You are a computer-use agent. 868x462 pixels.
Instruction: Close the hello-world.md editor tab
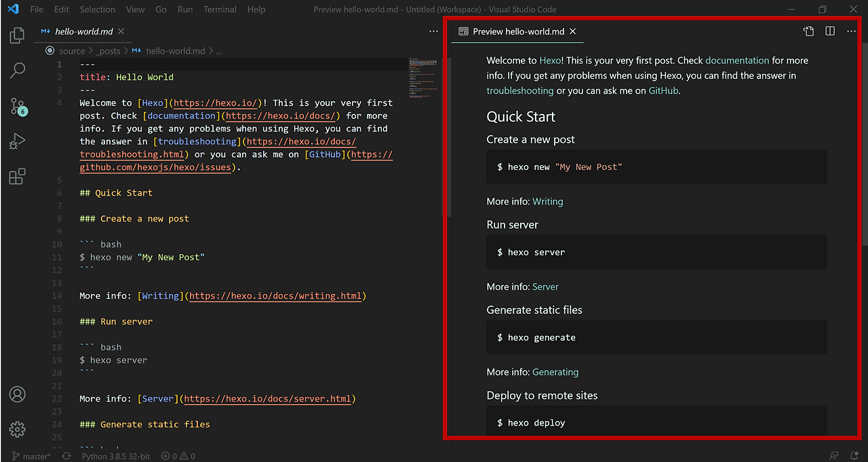(121, 31)
